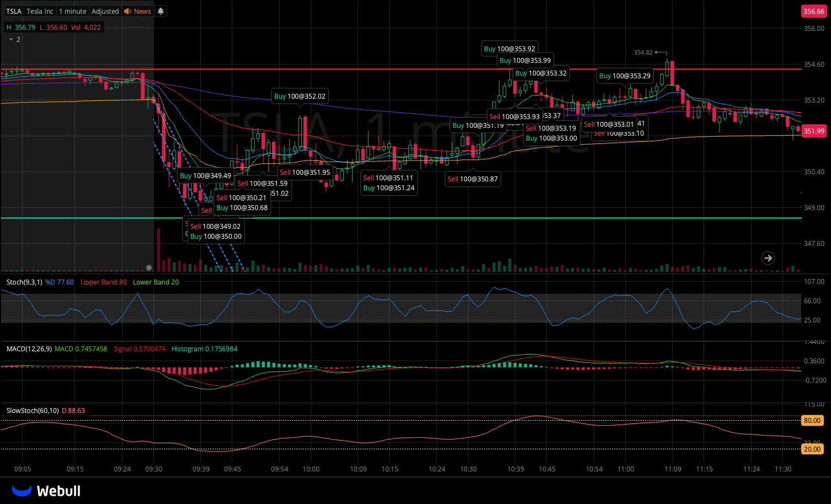Click the L 356.60 low value
Image resolution: width=831 pixels, height=504 pixels.
click(x=54, y=27)
